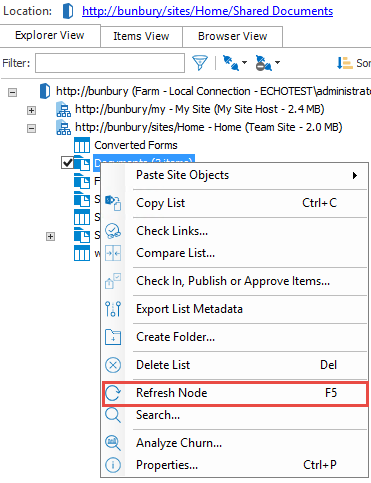The width and height of the screenshot is (371, 483).
Task: Open the Shared Documents location link
Action: pos(207,11)
